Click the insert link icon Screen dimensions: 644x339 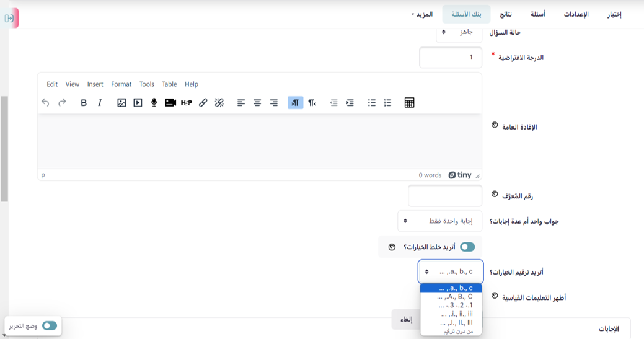[x=203, y=103]
